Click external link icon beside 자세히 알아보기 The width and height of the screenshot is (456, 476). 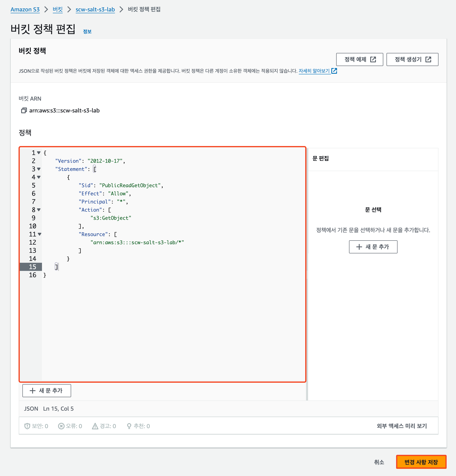pos(334,71)
